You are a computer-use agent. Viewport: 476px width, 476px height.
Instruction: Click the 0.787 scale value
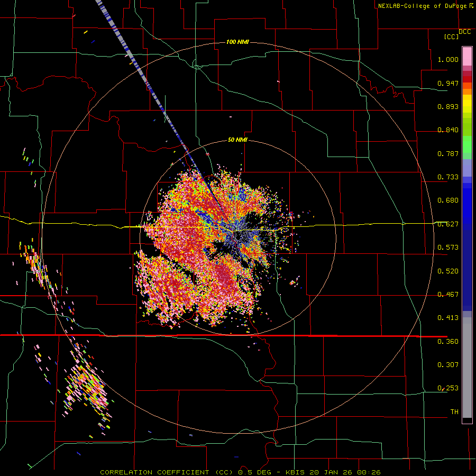448,153
